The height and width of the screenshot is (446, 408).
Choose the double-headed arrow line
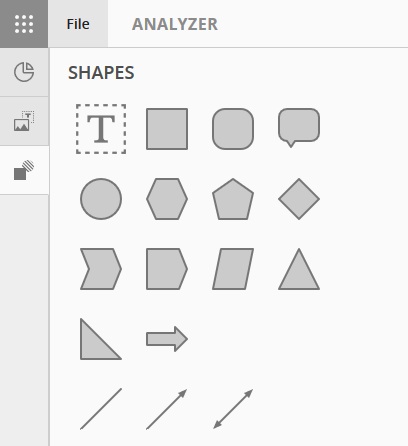coord(233,409)
